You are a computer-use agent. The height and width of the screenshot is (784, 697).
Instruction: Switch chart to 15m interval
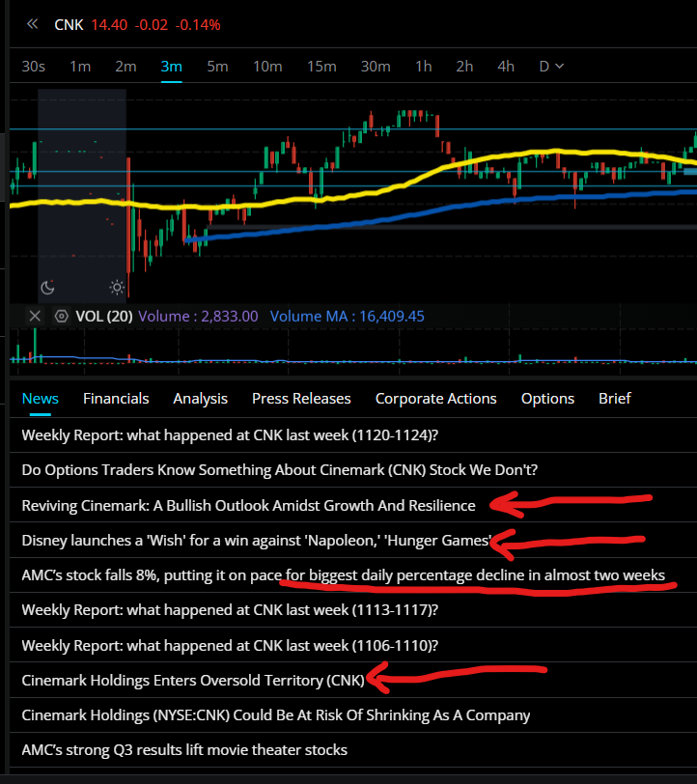[x=321, y=66]
